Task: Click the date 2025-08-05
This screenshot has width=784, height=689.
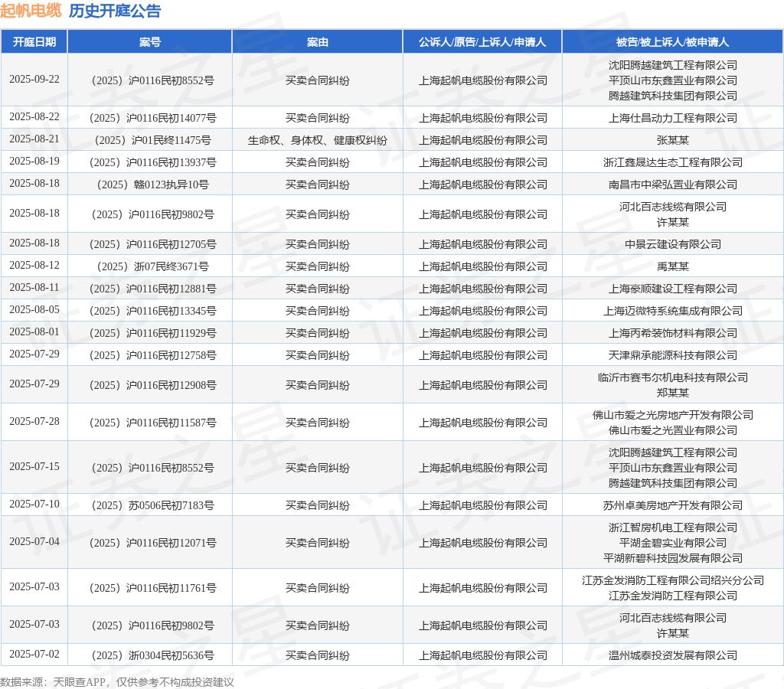Action: click(34, 310)
